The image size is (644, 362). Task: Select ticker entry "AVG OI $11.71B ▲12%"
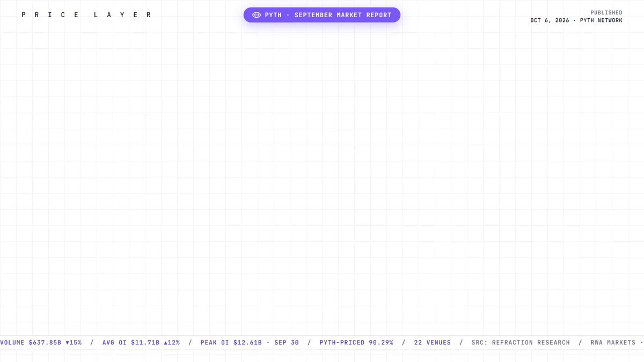point(141,342)
